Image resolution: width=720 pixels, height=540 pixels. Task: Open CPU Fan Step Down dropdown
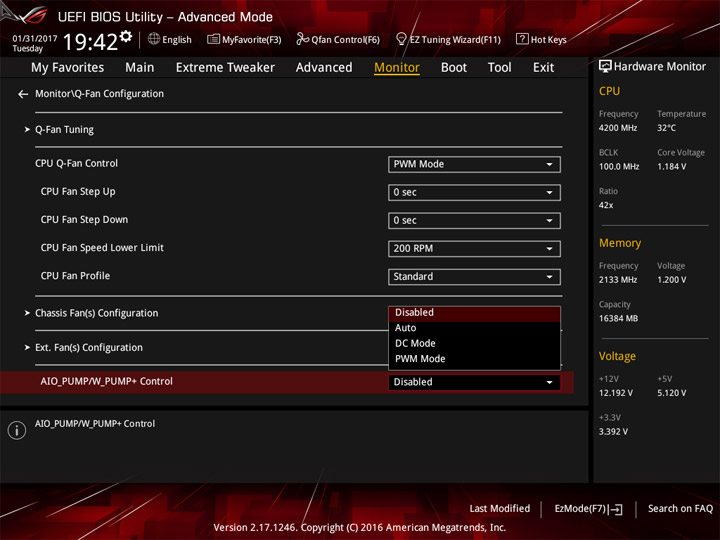(x=474, y=220)
